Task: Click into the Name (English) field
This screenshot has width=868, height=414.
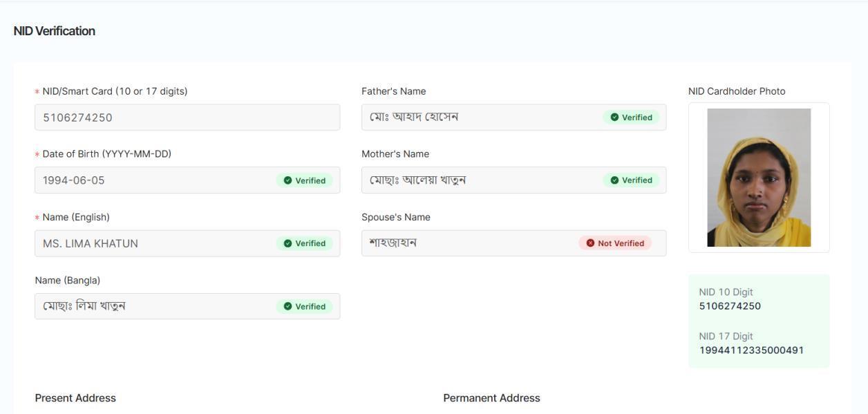Action: (152, 243)
